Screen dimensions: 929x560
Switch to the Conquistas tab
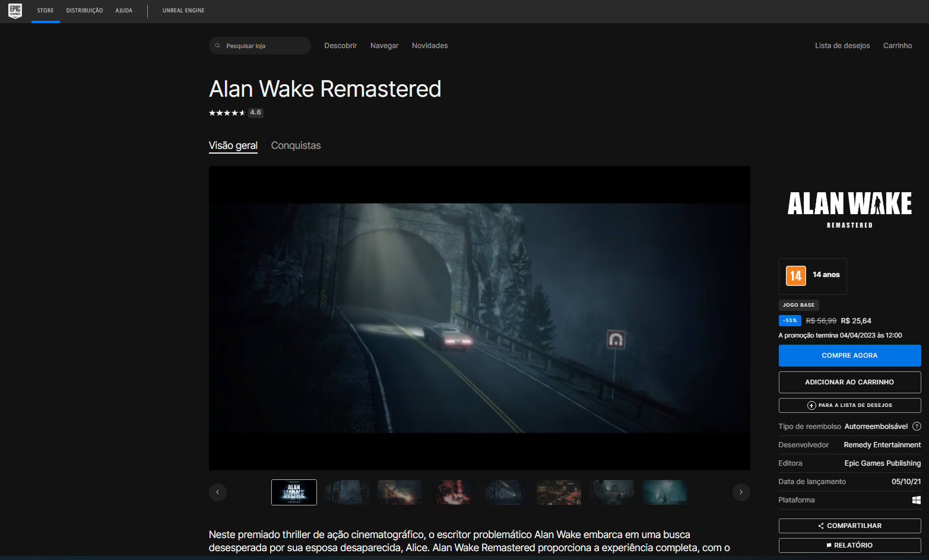tap(296, 145)
